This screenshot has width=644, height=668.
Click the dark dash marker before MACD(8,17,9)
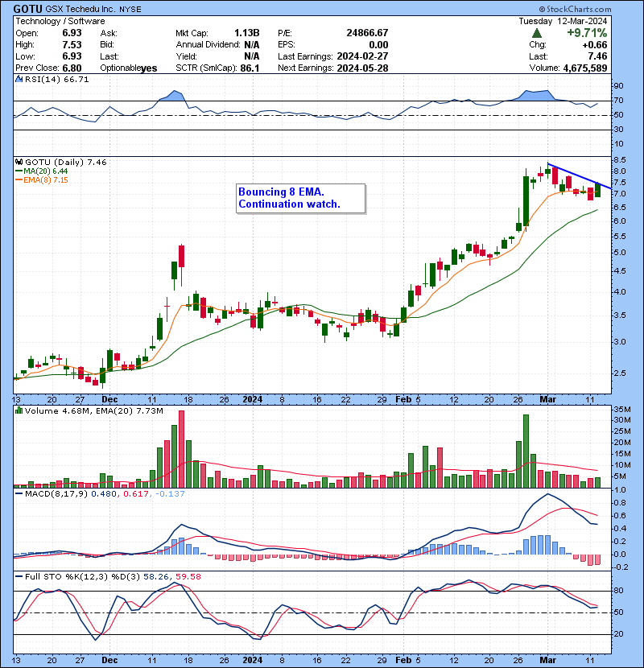[19, 494]
